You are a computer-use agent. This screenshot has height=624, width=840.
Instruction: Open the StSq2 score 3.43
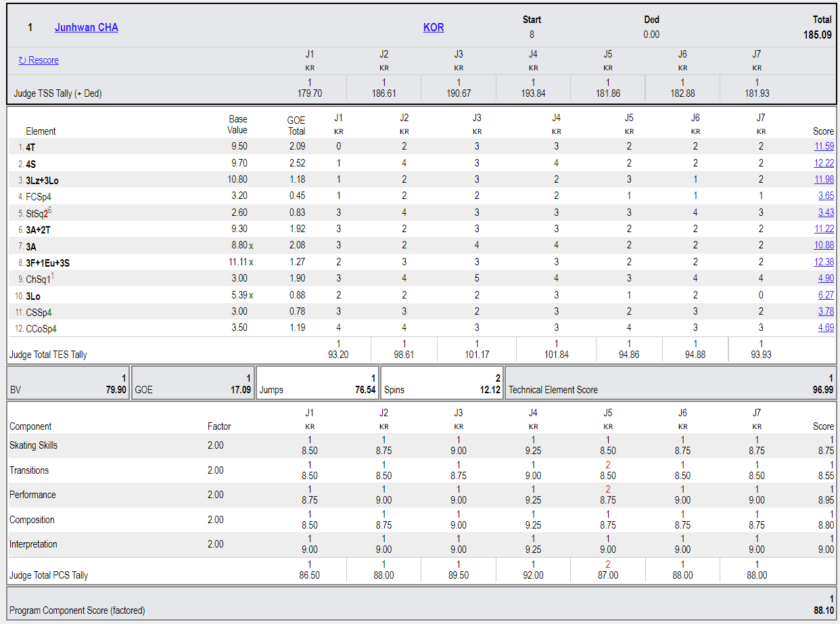(x=826, y=213)
